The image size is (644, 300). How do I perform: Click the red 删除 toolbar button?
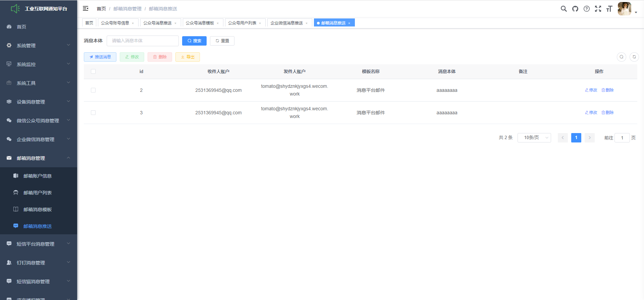click(x=160, y=57)
